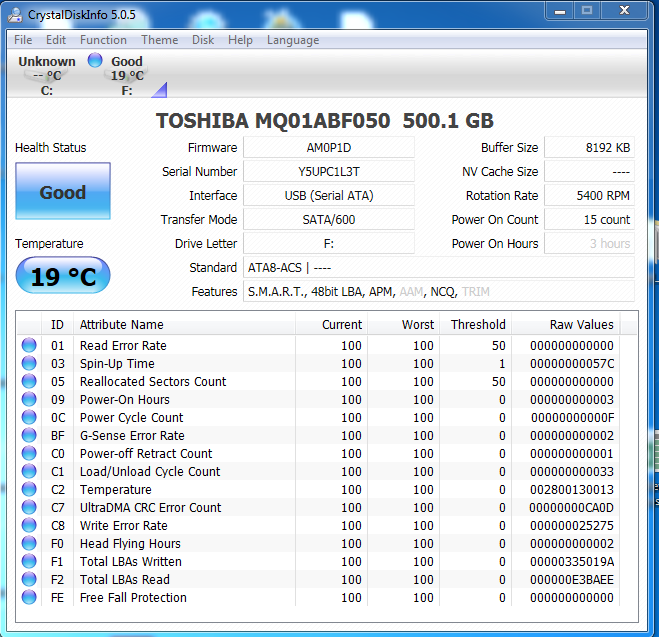This screenshot has height=637, width=659.
Task: Open the File menu
Action: [23, 40]
